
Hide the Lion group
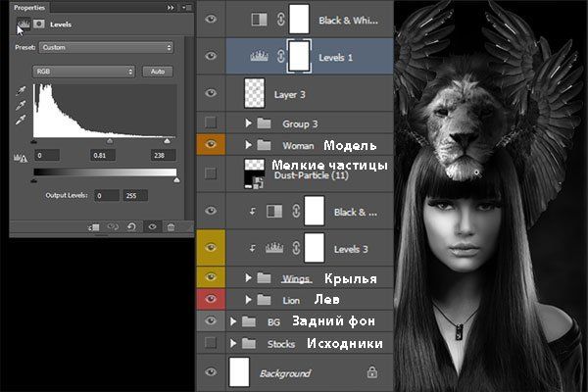[211, 299]
